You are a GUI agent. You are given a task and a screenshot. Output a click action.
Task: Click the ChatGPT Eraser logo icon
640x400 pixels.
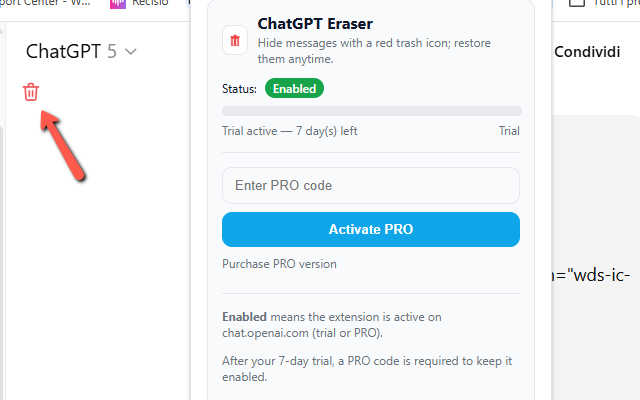235,41
